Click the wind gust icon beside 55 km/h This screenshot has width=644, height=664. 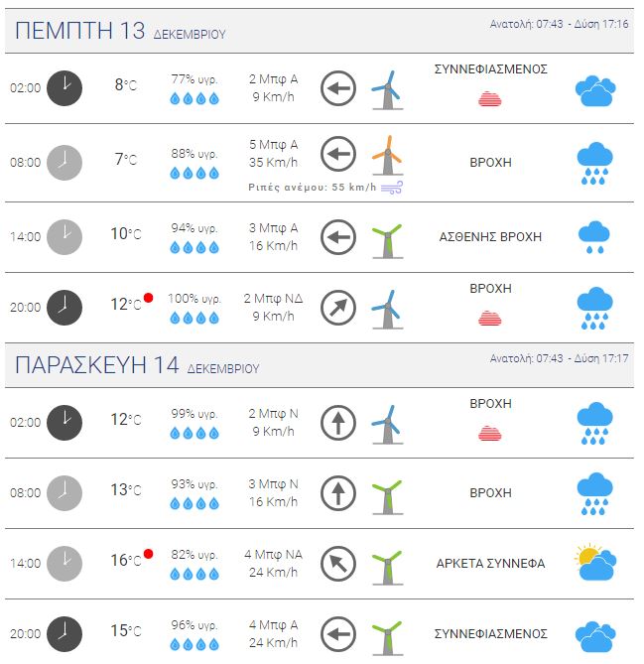pos(393,187)
